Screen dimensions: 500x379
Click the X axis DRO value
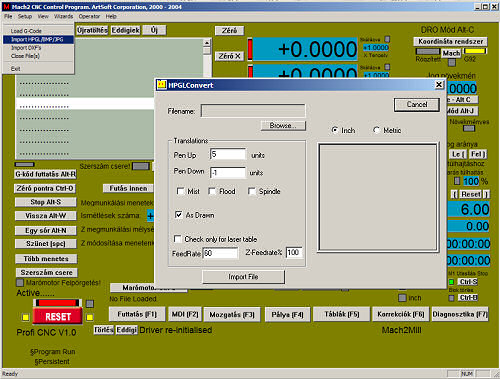[305, 49]
